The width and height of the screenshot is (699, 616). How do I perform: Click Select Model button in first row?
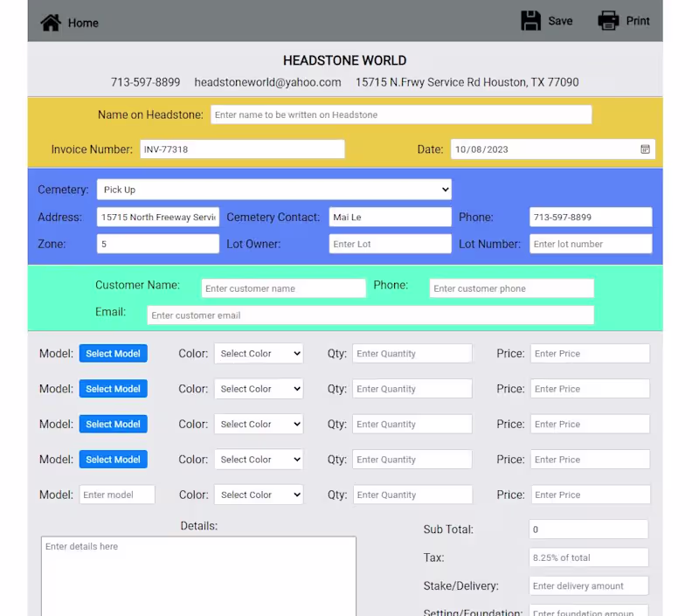(x=114, y=354)
